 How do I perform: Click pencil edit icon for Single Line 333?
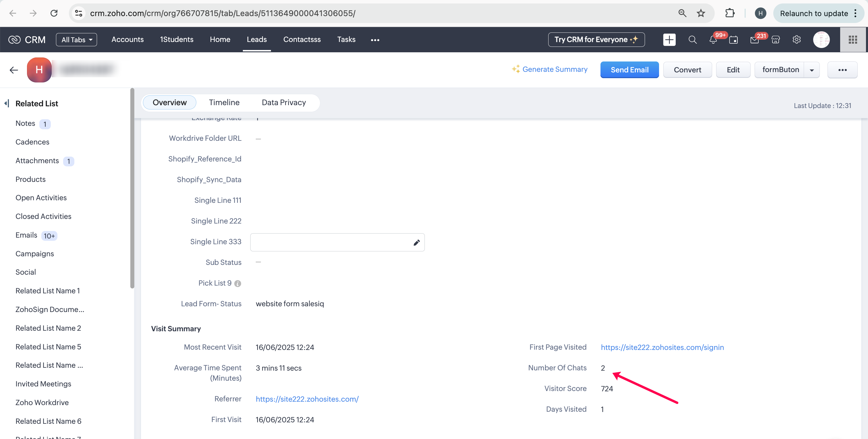[416, 242]
